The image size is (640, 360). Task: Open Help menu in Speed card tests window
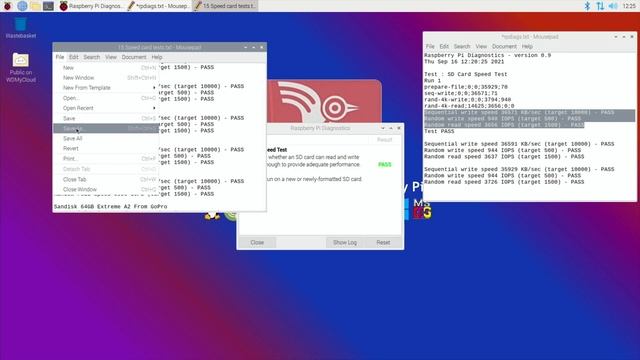[157, 57]
